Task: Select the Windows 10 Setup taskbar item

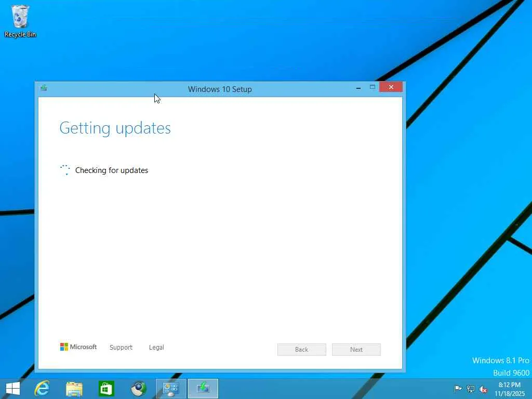Action: (203, 389)
